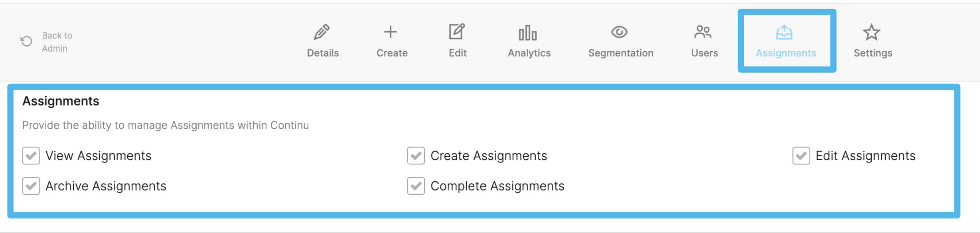This screenshot has width=980, height=233.
Task: Select the Edit square-pencil icon
Action: coord(457,32)
